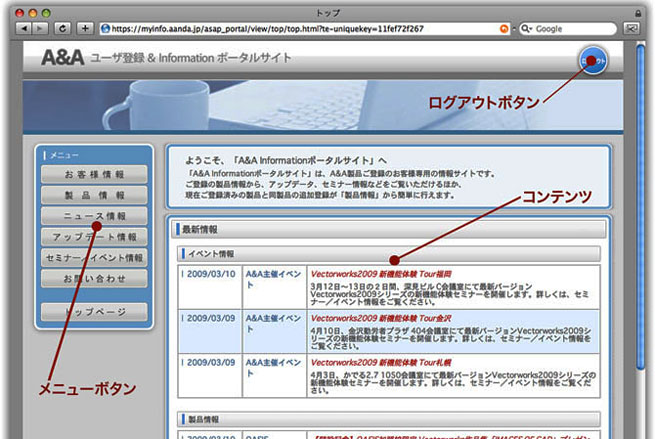This screenshot has width=655, height=439.
Task: Open お客様情報 from the side menu
Action: click(96, 175)
